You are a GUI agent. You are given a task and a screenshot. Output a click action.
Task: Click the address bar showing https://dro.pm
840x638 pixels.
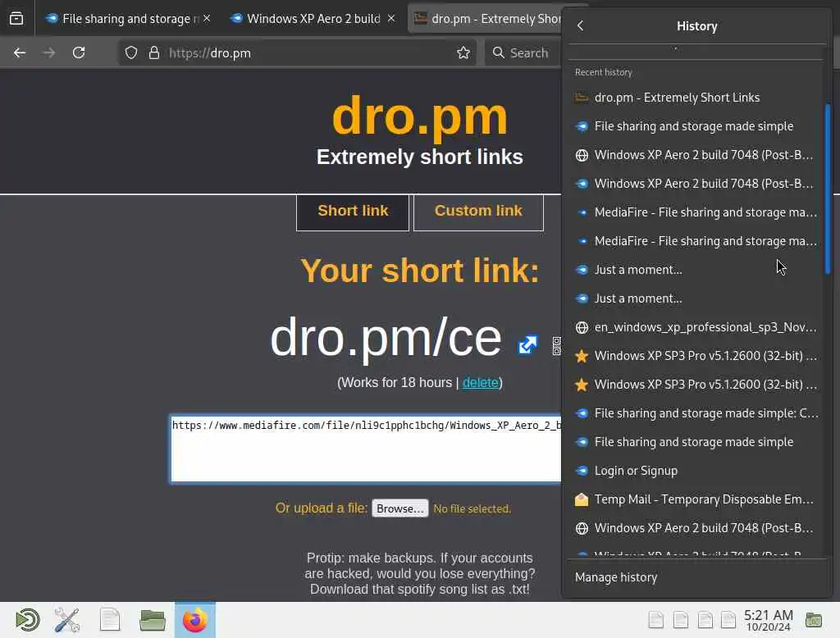click(297, 52)
